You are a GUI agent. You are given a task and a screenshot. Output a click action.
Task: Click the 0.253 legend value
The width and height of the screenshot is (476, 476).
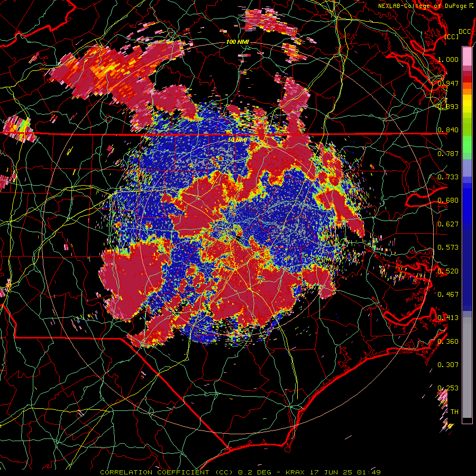pos(448,388)
